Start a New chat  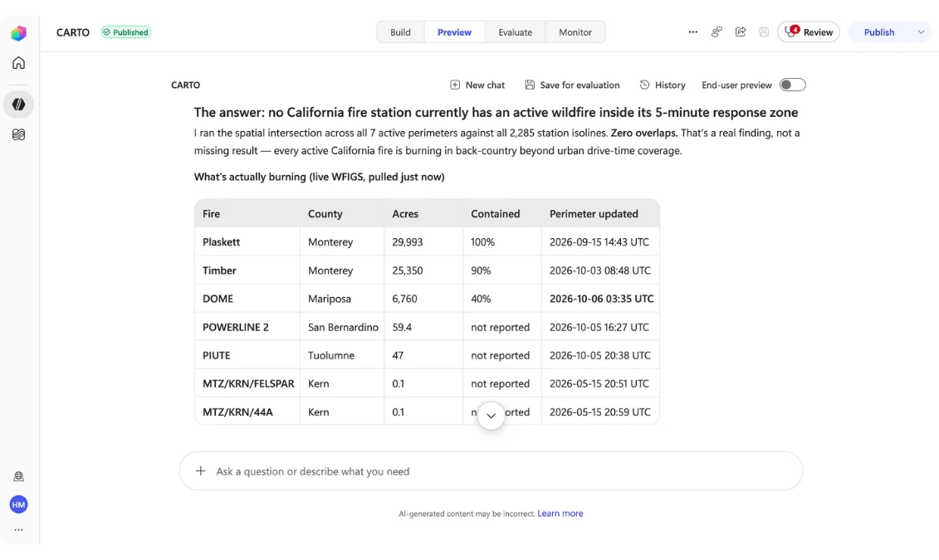(477, 85)
